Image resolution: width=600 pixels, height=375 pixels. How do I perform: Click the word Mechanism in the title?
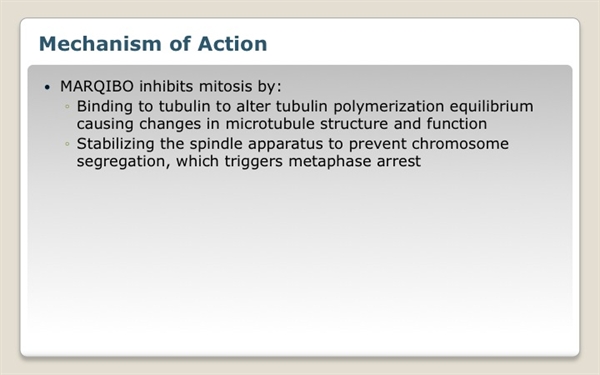click(x=100, y=44)
